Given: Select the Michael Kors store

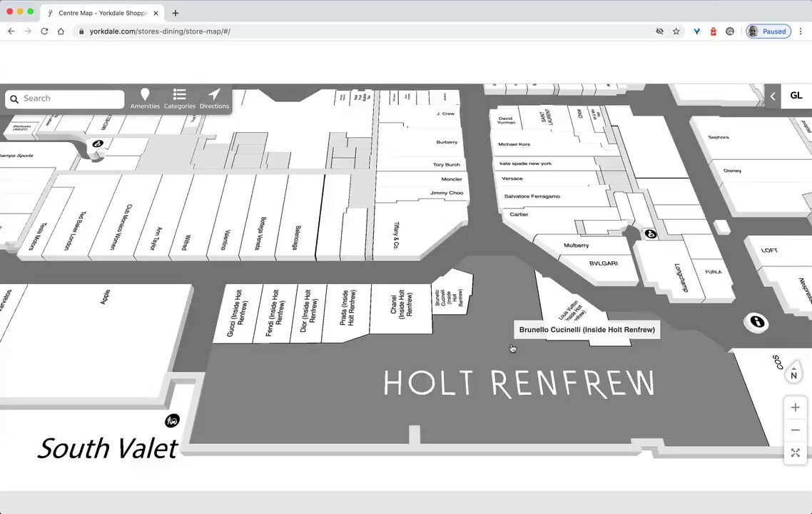Looking at the screenshot, I should (x=514, y=144).
